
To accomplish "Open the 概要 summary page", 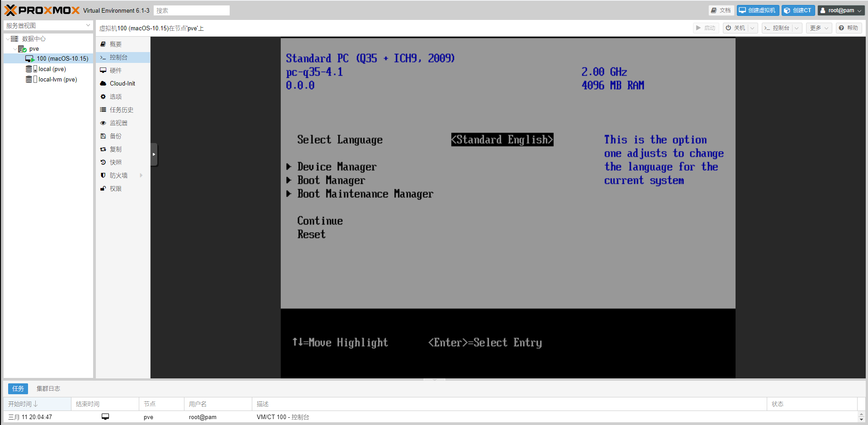I will point(115,44).
